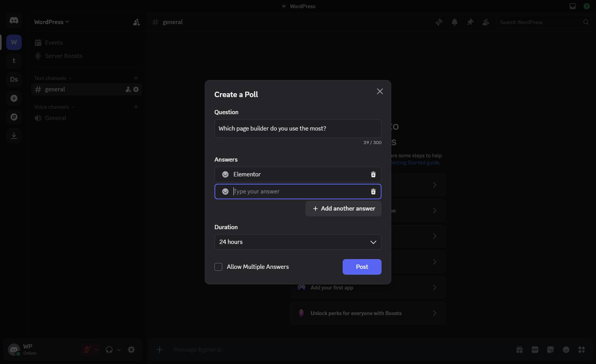This screenshot has width=596, height=364.
Task: Open the 24 hours duration dropdown
Action: coord(298,242)
